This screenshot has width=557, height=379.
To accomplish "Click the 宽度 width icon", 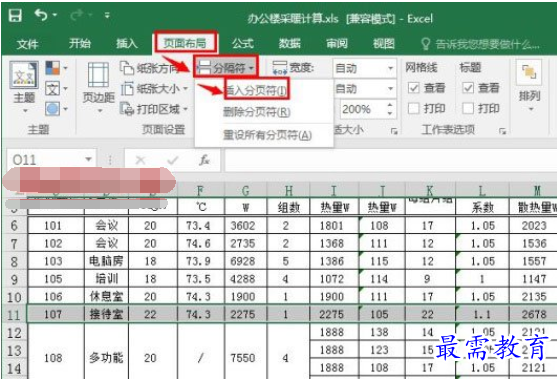I will click(x=280, y=67).
